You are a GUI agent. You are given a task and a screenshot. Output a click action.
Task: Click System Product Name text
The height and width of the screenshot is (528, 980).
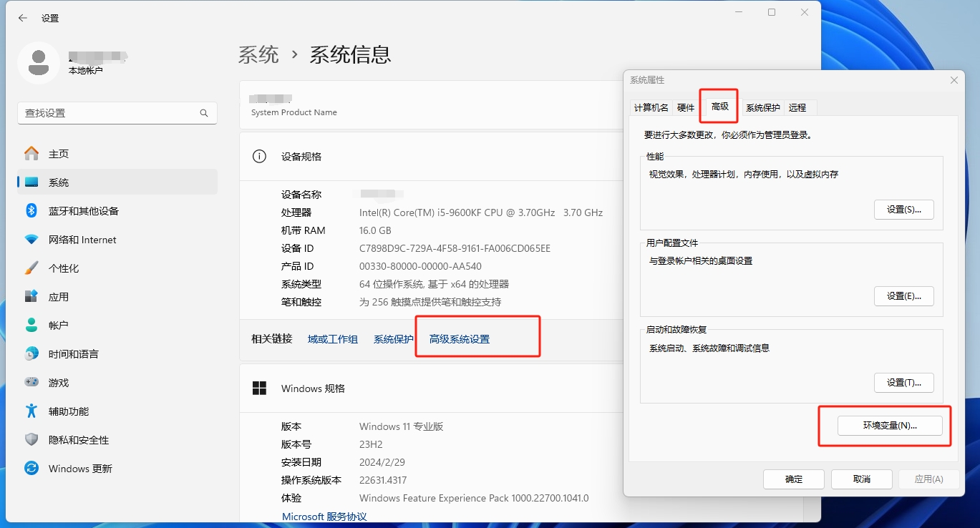[x=293, y=112]
